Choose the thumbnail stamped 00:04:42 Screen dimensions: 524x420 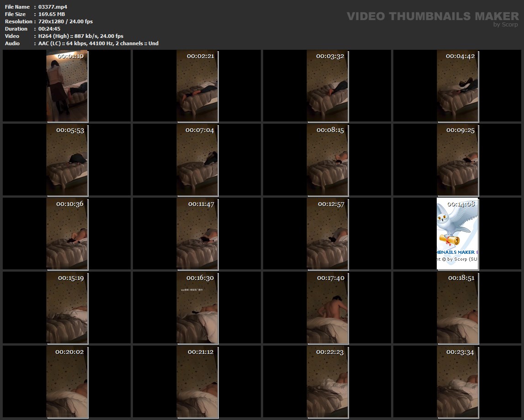pos(457,86)
